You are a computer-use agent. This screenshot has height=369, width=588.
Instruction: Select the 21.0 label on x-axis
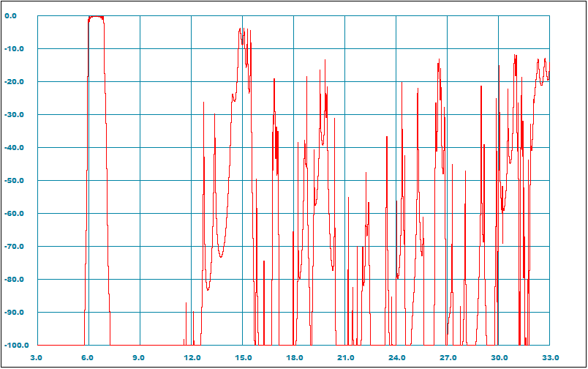[x=345, y=358]
